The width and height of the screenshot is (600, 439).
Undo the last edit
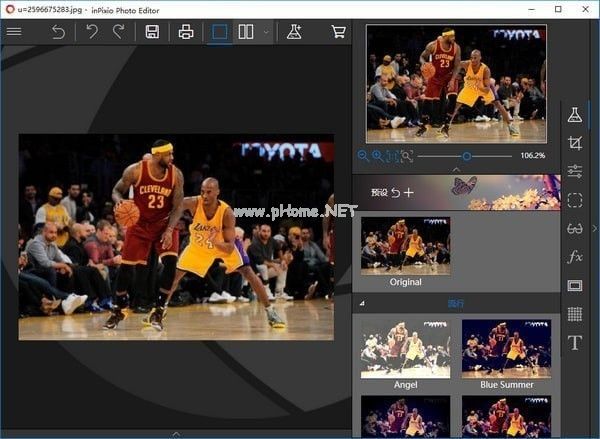tap(92, 32)
